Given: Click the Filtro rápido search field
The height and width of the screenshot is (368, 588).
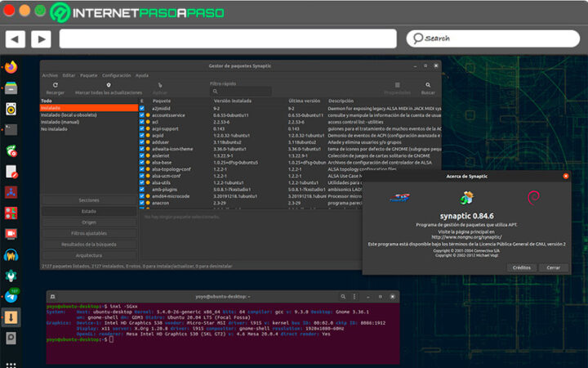Looking at the screenshot, I should (241, 92).
